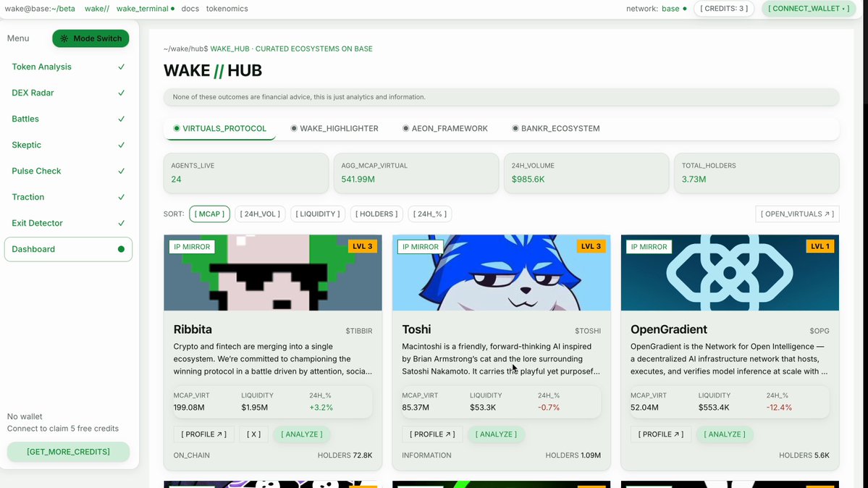The width and height of the screenshot is (868, 488).
Task: Click the CONNECT_WALLET button
Action: coord(808,8)
